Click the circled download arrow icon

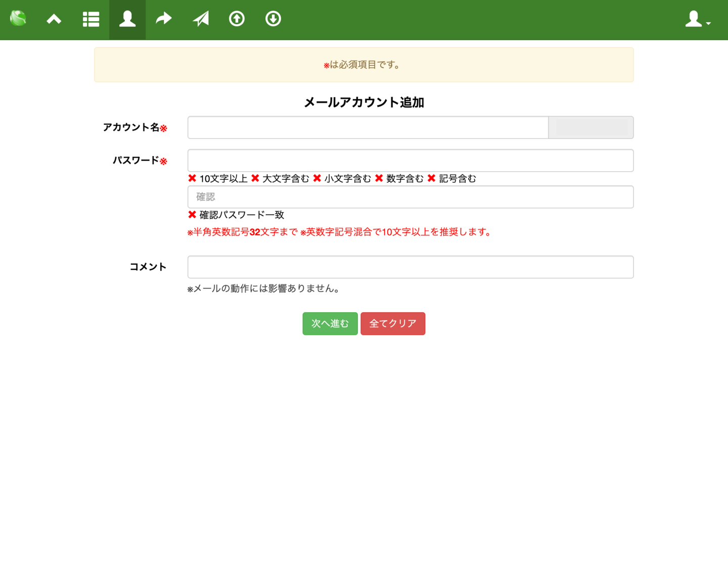(273, 19)
